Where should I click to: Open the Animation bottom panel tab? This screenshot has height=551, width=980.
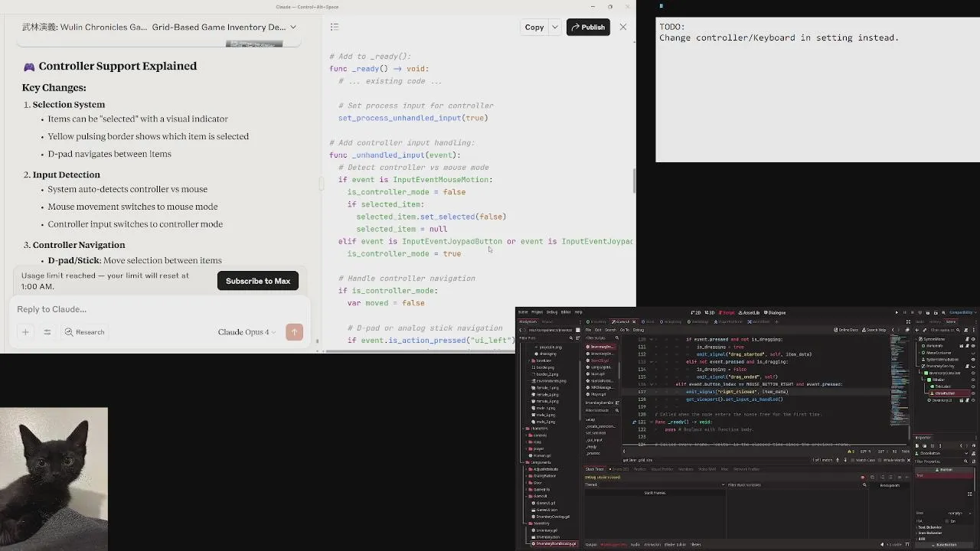coord(652,544)
